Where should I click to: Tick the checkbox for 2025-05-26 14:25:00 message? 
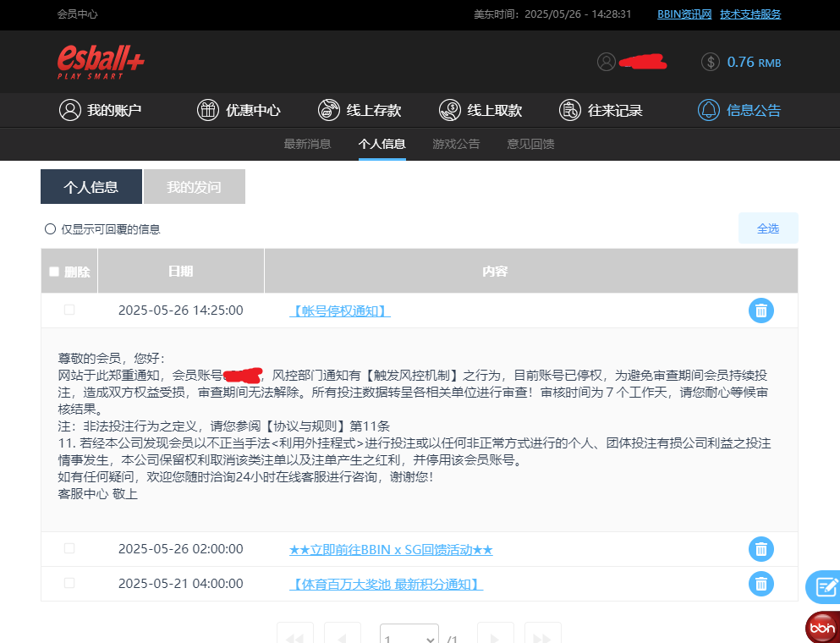[69, 311]
